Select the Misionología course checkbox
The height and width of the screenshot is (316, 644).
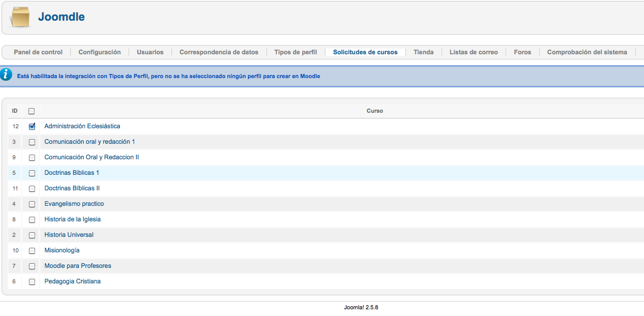coord(32,250)
